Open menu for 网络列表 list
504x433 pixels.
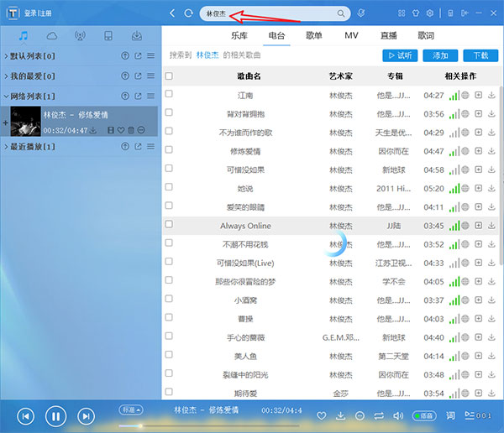point(150,96)
